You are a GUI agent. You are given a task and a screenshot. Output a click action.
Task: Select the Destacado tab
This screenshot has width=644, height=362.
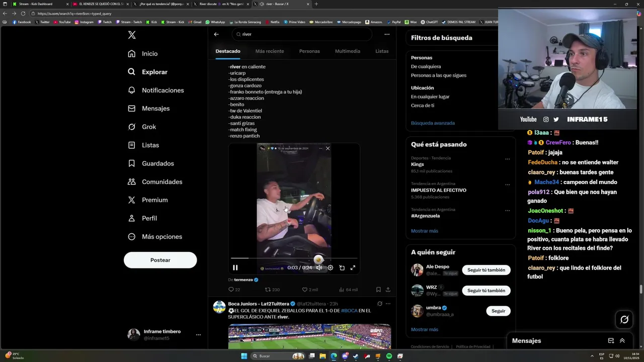228,51
